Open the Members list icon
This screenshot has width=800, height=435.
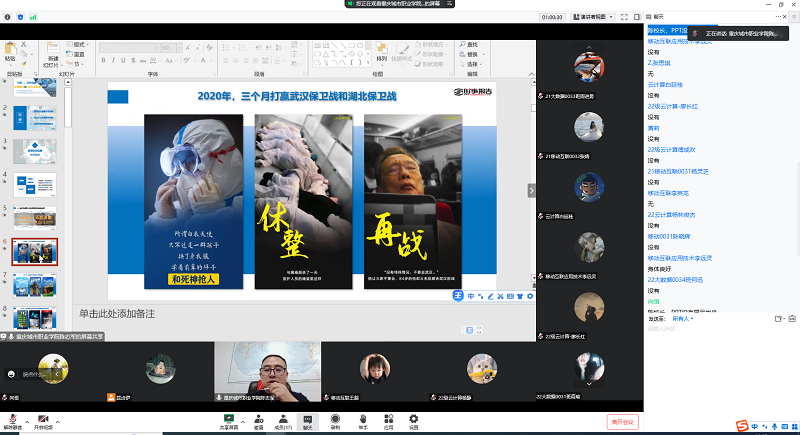283,420
